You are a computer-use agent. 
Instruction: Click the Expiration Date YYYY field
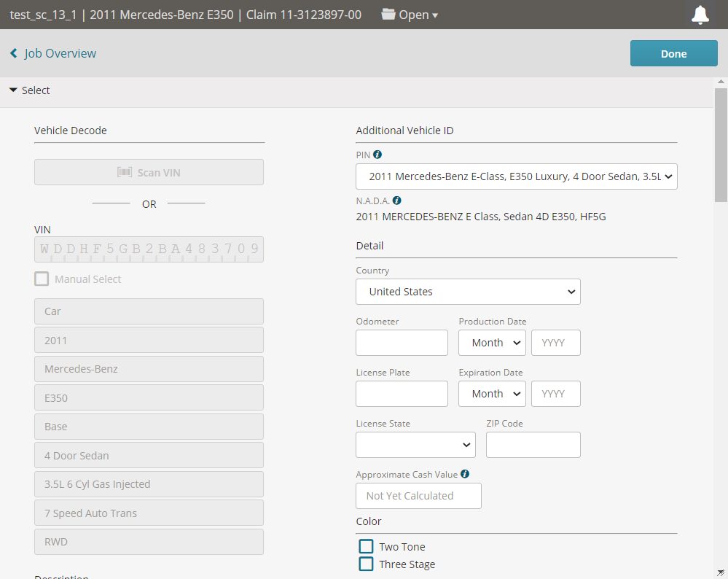click(x=556, y=394)
